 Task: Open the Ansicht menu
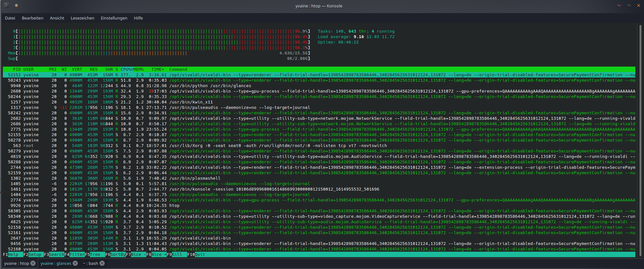pyautogui.click(x=57, y=18)
